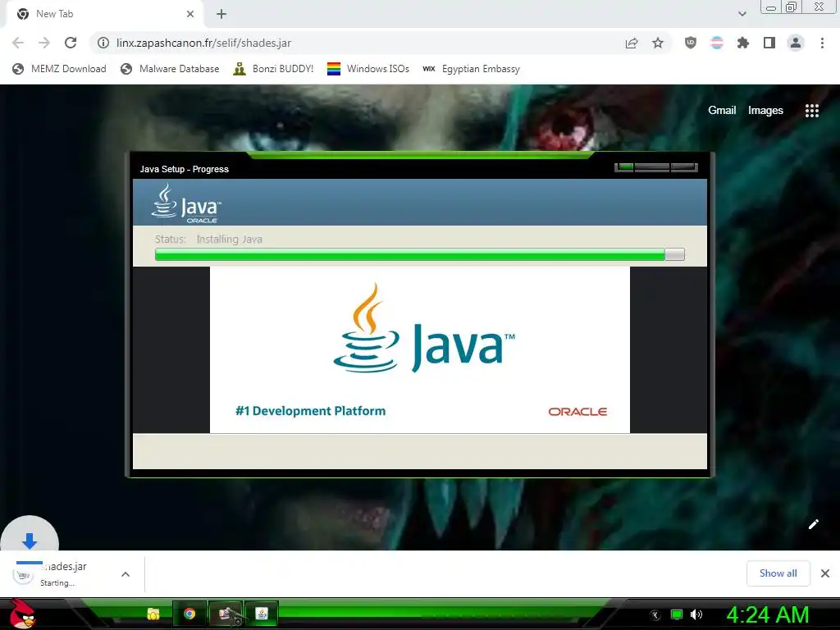
Task: Click the Java Oracle header logo
Action: pos(186,203)
